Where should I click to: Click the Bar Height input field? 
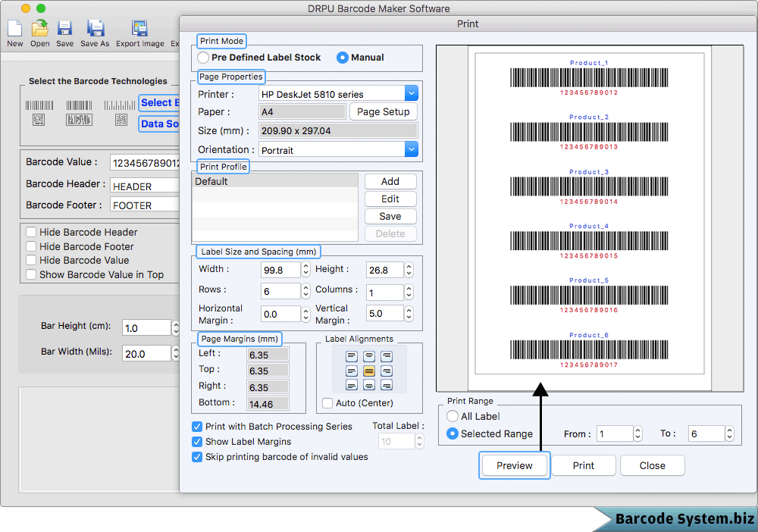(146, 327)
